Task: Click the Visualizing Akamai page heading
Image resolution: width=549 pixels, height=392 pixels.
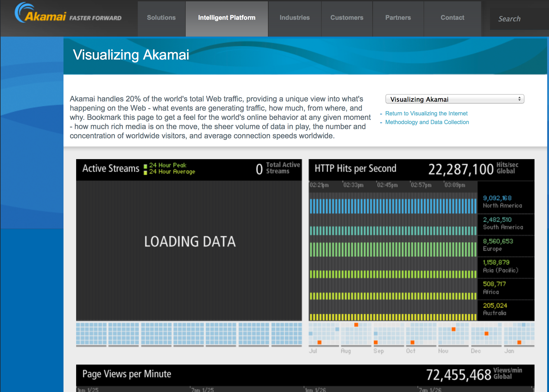Action: [131, 55]
